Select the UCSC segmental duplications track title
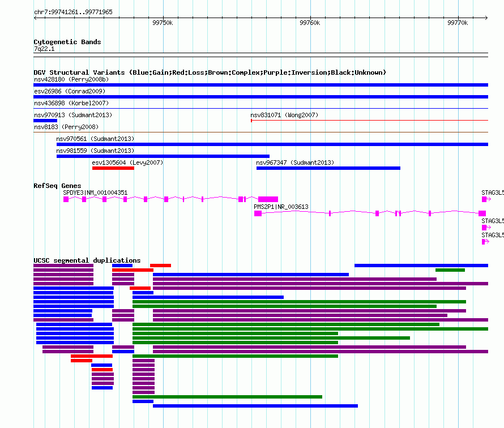 [x=87, y=260]
